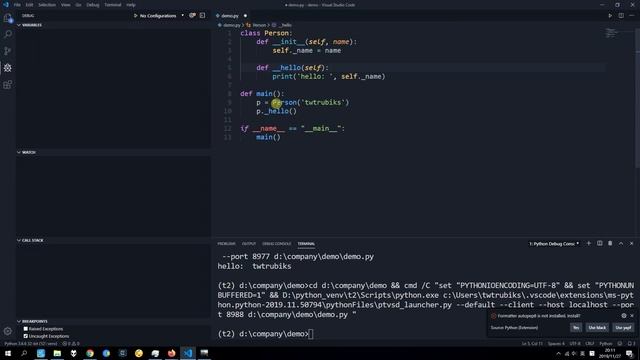Screen dimensions: 640x360
Task: Maximize the terminal panel size
Action: (621, 243)
